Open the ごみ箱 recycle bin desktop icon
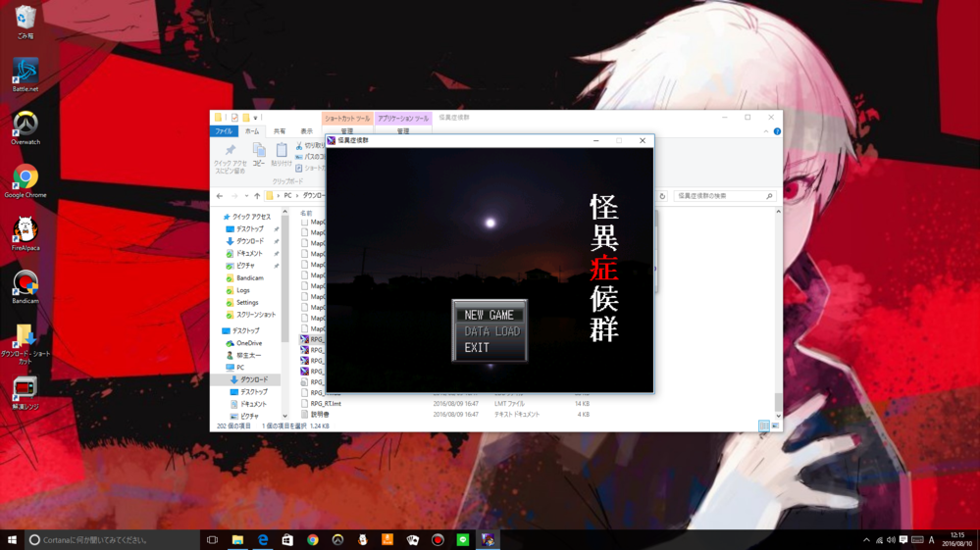 [25, 22]
